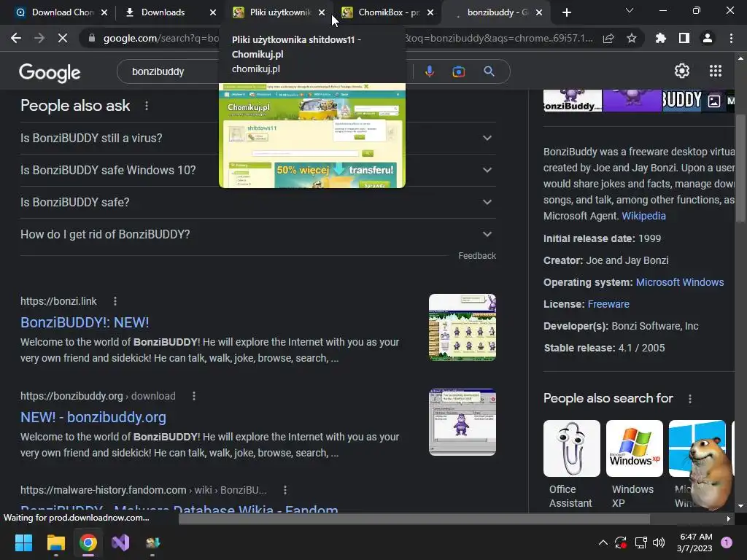This screenshot has width=747, height=560.
Task: Open Google quick settings gear
Action: 682,71
